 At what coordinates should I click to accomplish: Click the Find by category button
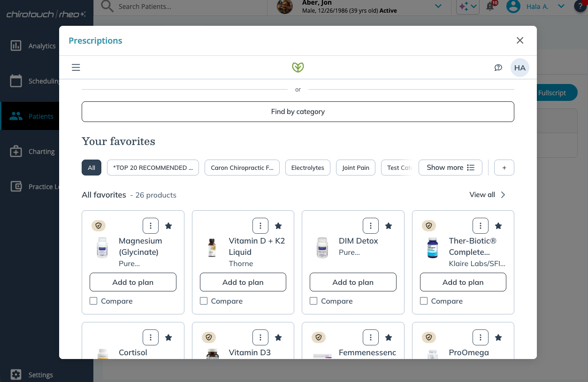click(x=298, y=112)
